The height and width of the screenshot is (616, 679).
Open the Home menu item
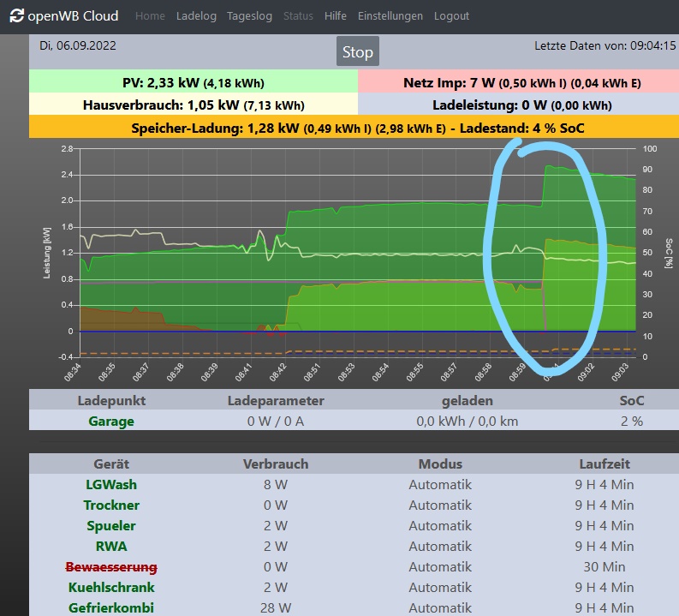coord(150,15)
